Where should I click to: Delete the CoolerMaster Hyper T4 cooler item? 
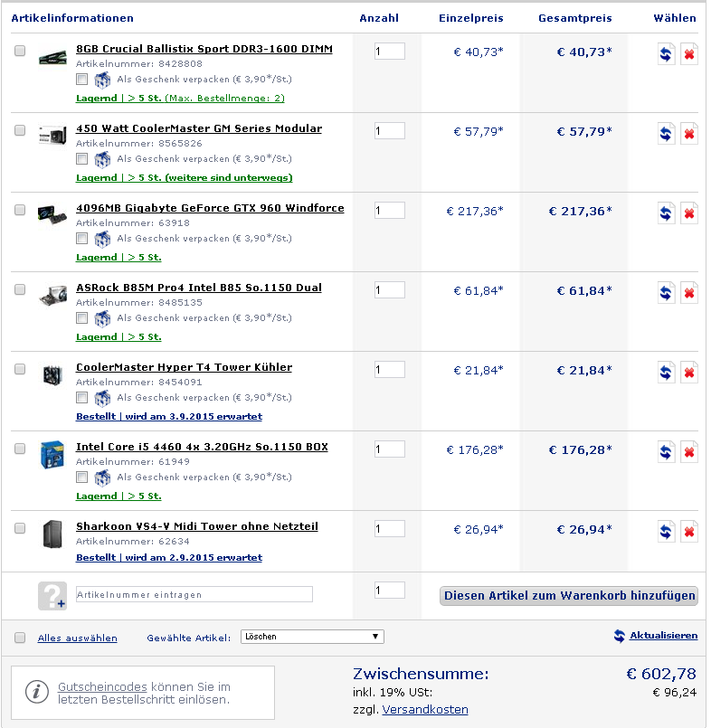(x=689, y=373)
